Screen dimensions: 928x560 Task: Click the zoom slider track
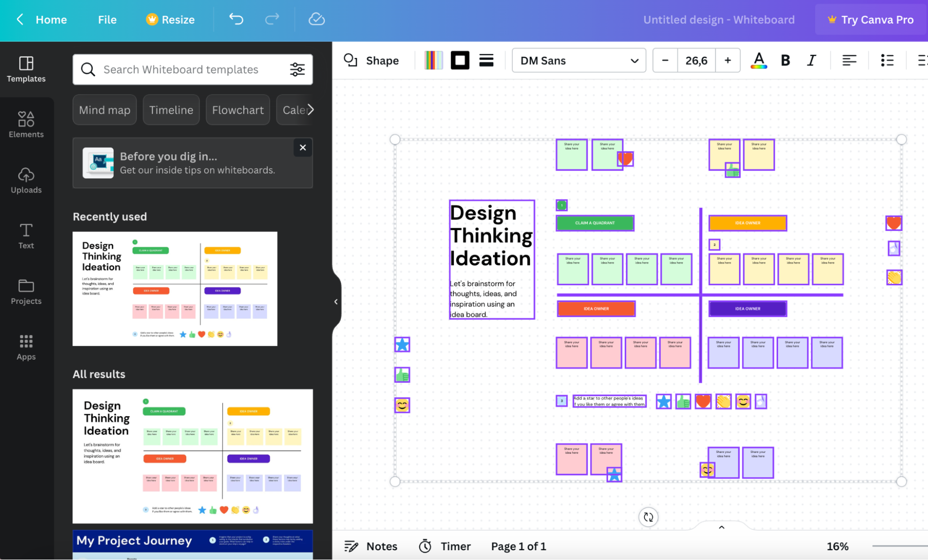900,546
